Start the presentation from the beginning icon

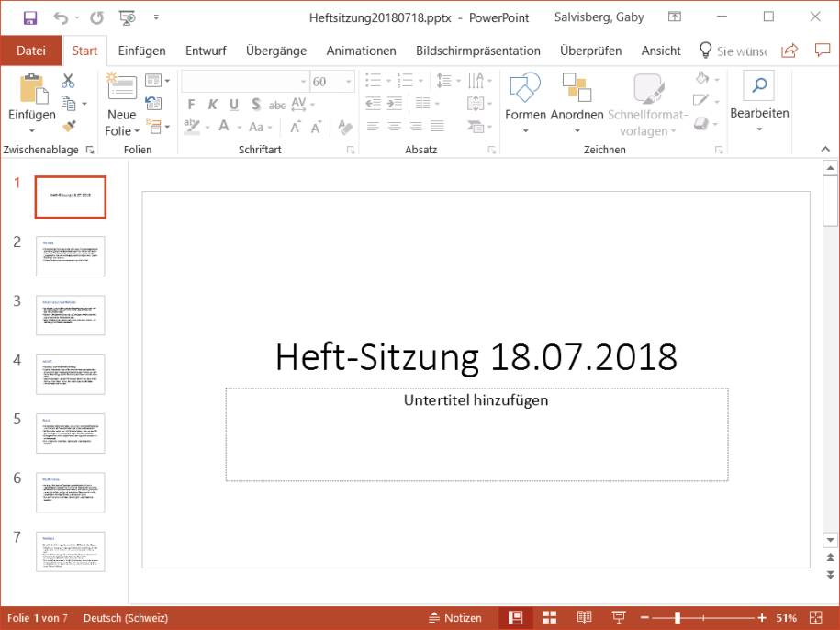tap(128, 18)
